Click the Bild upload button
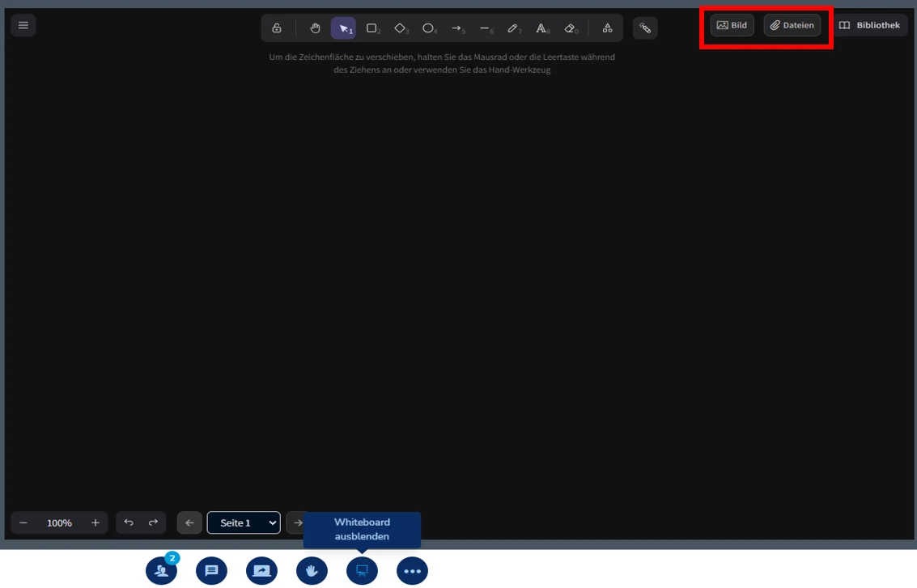 point(731,25)
